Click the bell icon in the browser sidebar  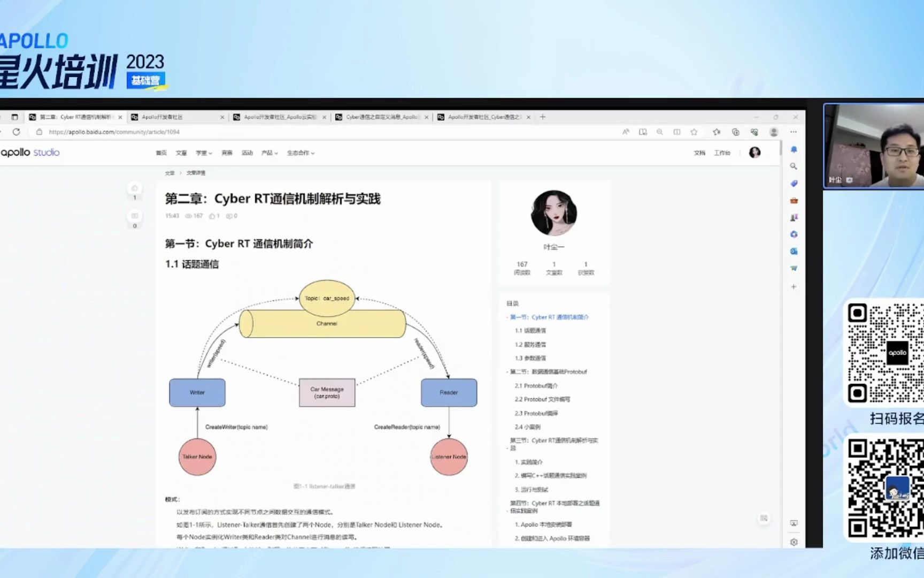point(794,149)
